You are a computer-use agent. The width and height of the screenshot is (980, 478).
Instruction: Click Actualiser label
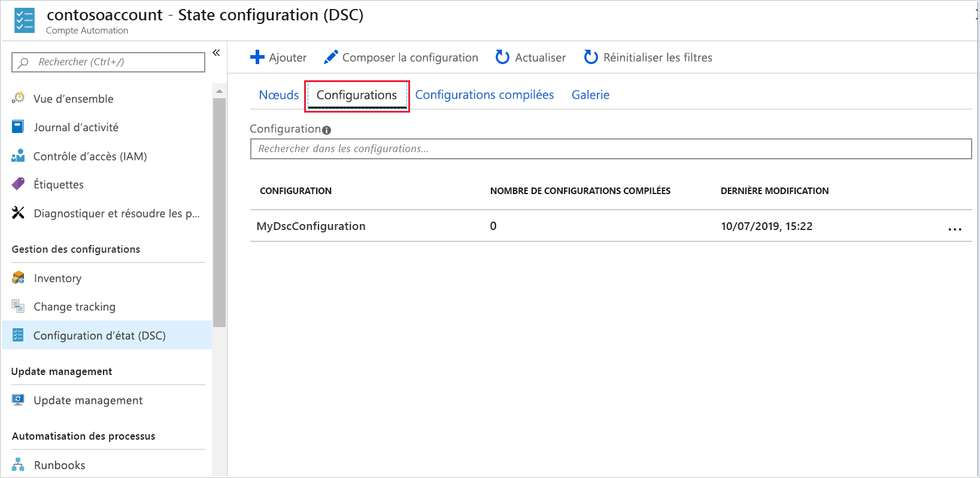[x=541, y=58]
